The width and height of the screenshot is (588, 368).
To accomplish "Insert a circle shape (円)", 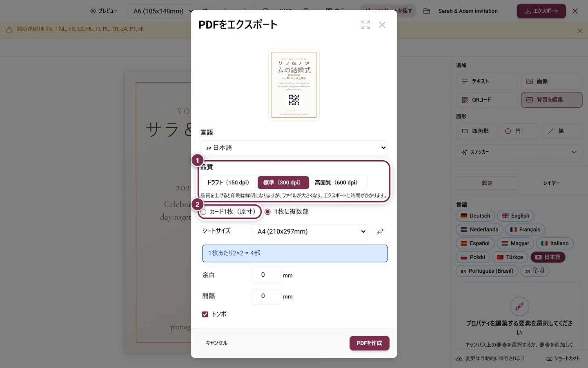I will tap(519, 131).
